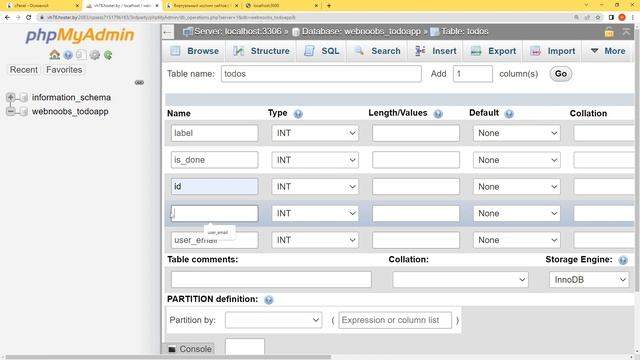
Task: Open the Browse tab
Action: coord(194,51)
